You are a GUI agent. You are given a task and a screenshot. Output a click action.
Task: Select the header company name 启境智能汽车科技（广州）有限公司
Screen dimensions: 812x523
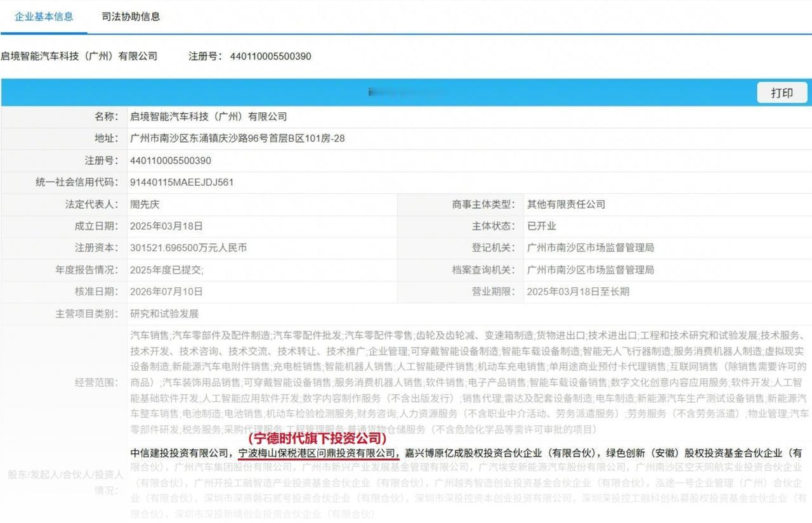(x=79, y=56)
